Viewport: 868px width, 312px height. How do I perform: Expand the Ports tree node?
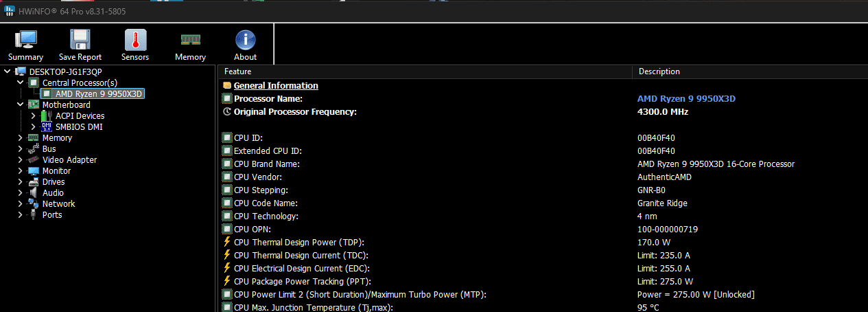(21, 214)
